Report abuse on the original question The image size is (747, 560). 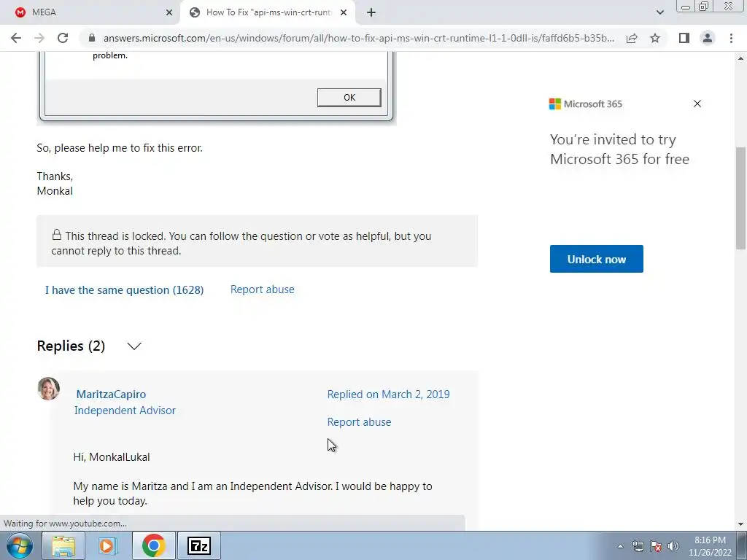click(263, 289)
